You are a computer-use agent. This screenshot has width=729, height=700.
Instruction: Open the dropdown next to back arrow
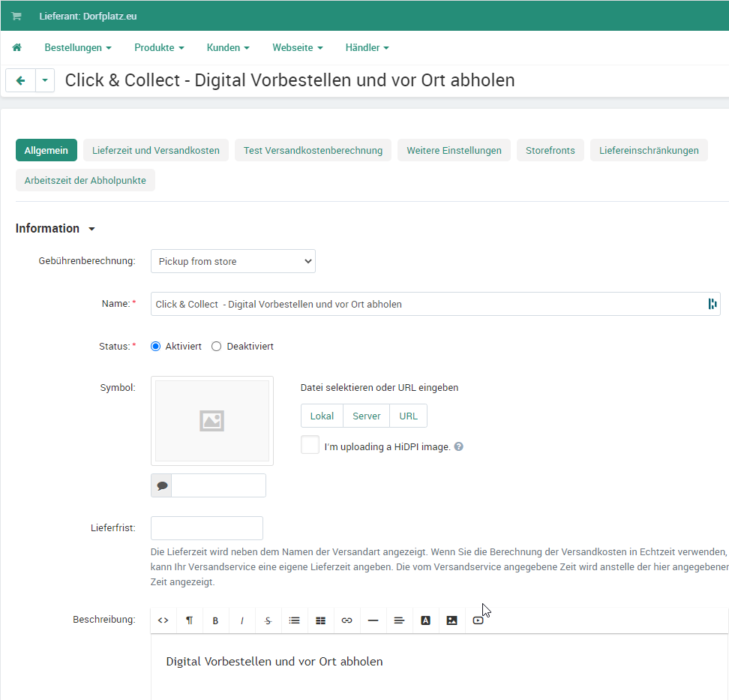(x=45, y=80)
